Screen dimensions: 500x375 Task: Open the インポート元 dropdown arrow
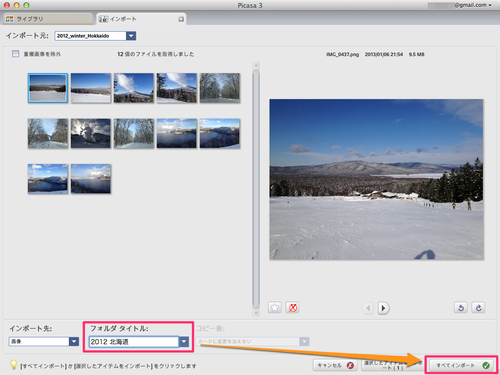click(x=131, y=36)
